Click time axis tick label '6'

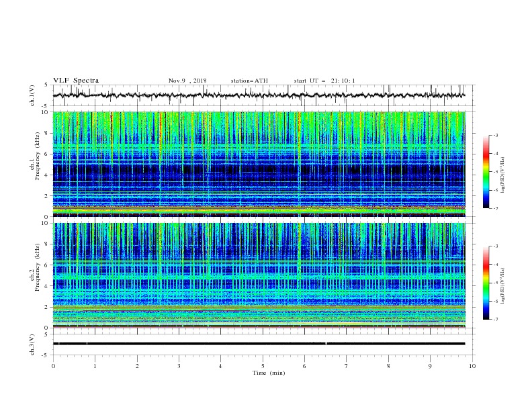pyautogui.click(x=304, y=366)
